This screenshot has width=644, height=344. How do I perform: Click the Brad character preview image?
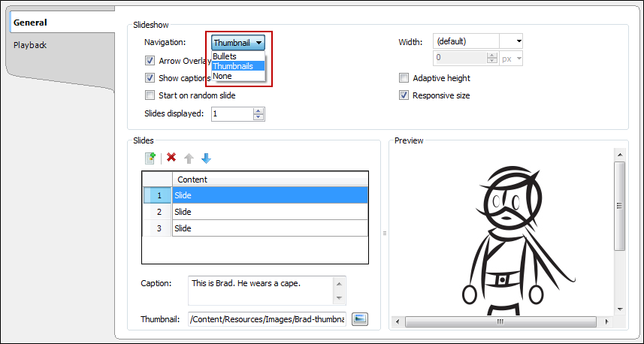517,240
